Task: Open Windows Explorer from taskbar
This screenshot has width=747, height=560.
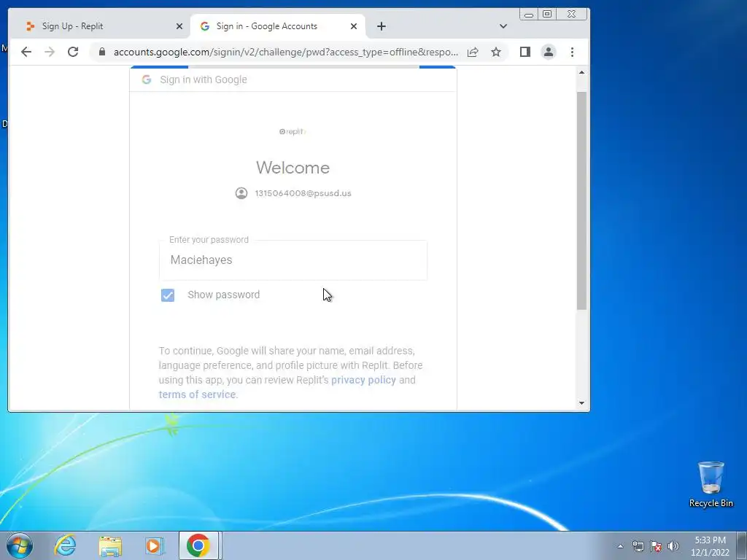Action: (x=110, y=545)
